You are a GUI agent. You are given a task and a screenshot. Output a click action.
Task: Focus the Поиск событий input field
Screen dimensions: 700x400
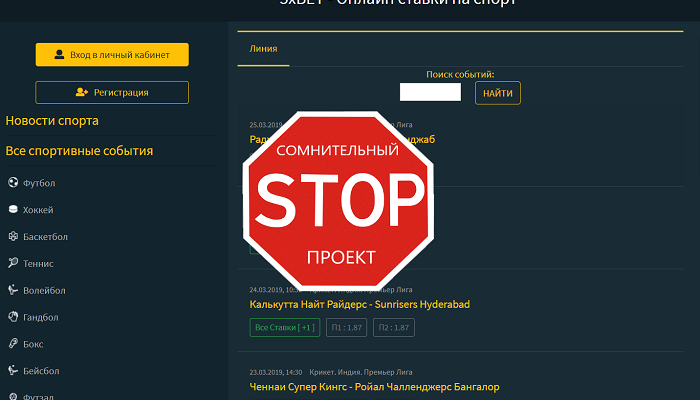click(430, 92)
